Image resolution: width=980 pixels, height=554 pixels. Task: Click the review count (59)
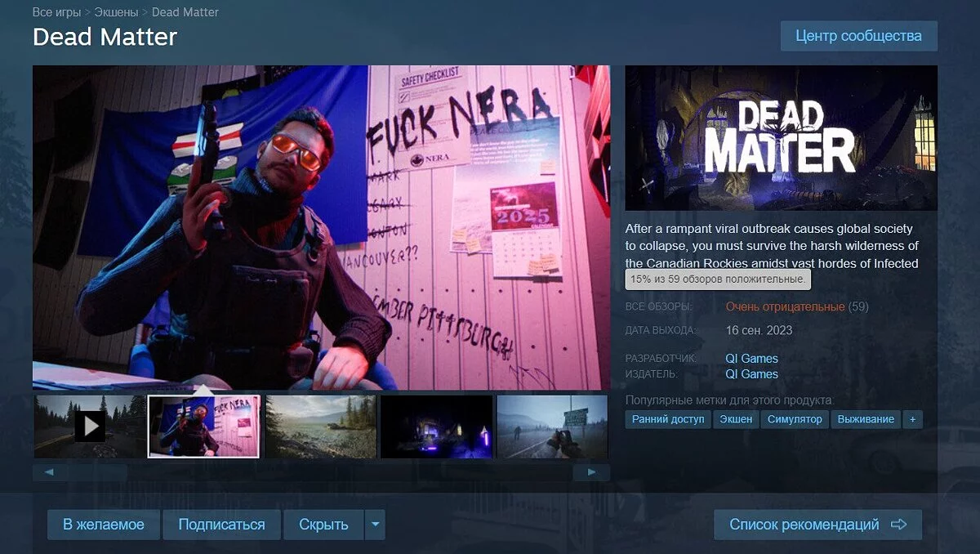(x=858, y=306)
